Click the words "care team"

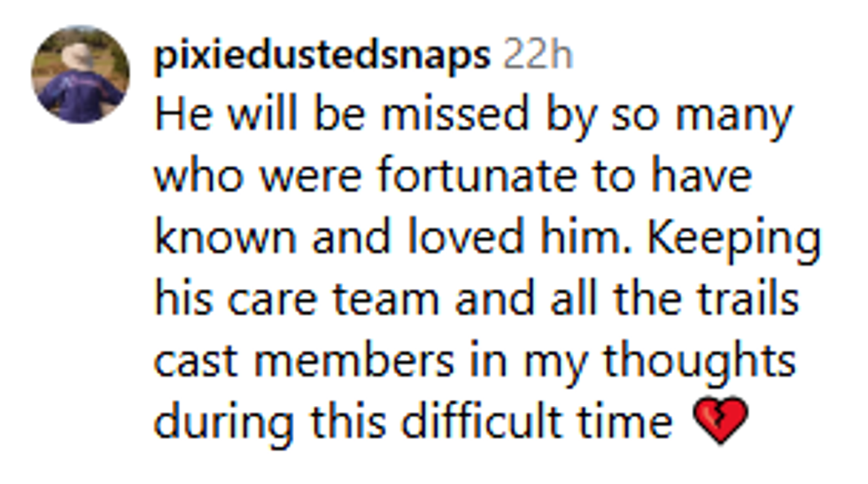pos(332,300)
